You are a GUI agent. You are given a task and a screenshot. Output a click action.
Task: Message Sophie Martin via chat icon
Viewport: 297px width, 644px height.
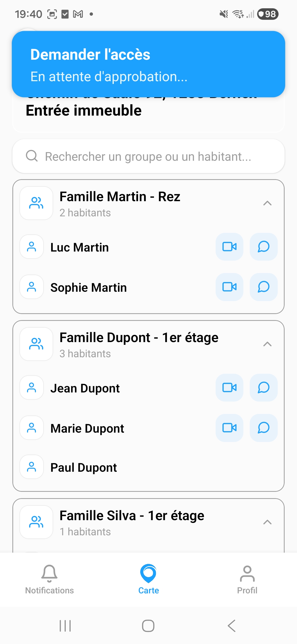[x=263, y=287]
